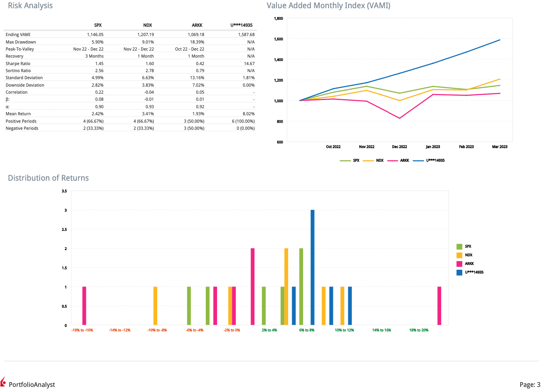Click the Page: 3 footer text

530,385
